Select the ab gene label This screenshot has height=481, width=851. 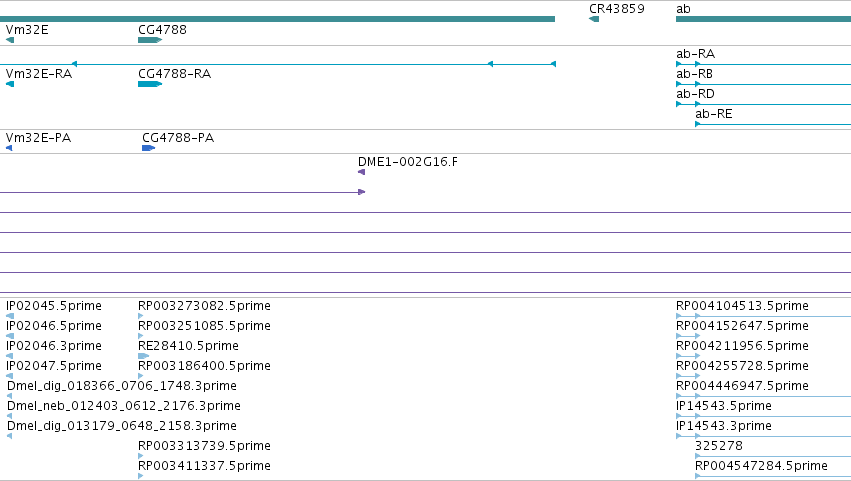(683, 9)
